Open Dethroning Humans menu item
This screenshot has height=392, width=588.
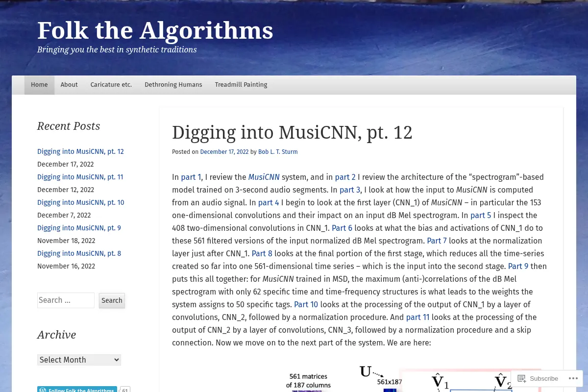(173, 85)
